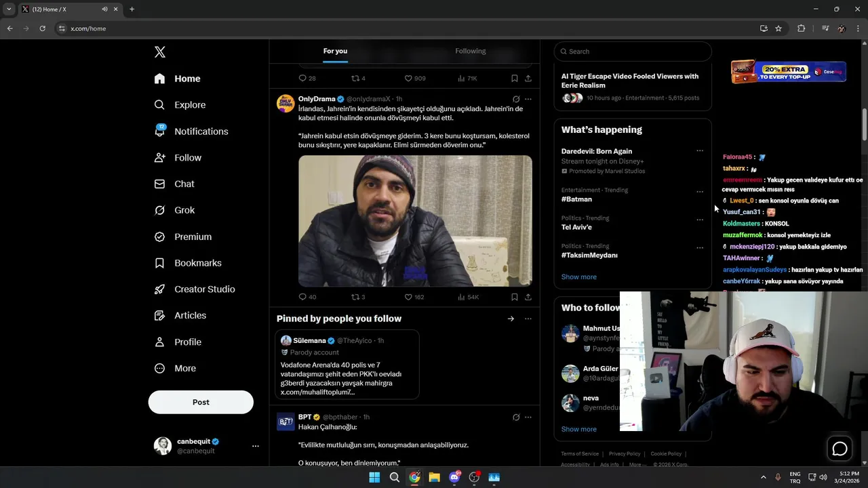Repost the top post with 4 reposts

358,78
